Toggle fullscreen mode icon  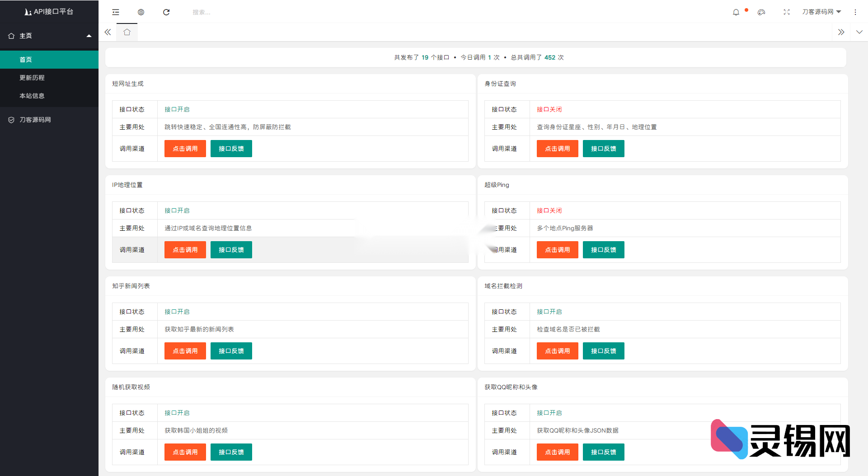[787, 12]
